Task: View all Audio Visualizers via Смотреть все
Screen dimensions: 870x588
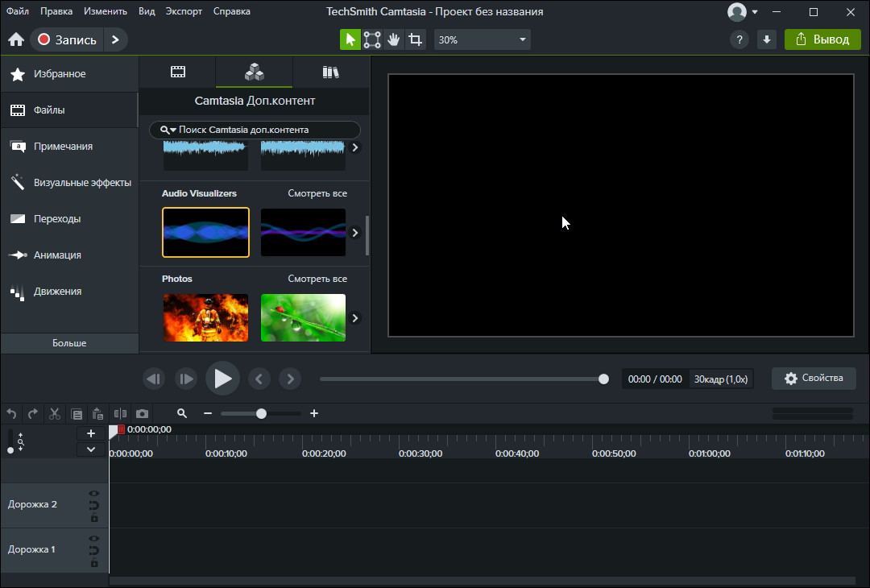Action: tap(317, 193)
